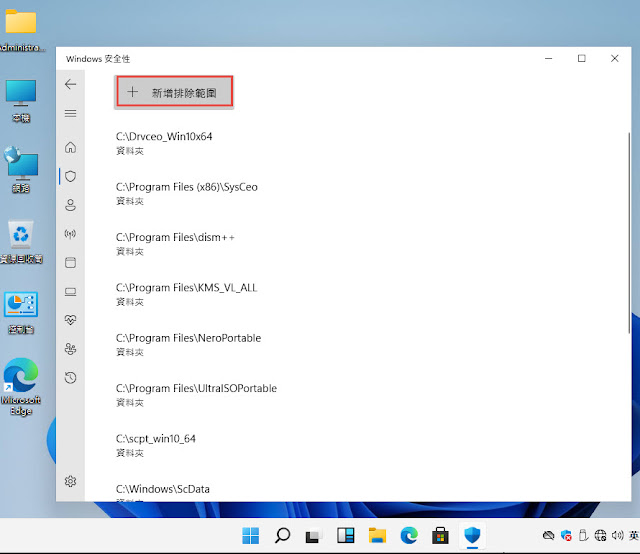Click the back arrow in Windows Security
This screenshot has height=554, width=640.
(x=71, y=84)
